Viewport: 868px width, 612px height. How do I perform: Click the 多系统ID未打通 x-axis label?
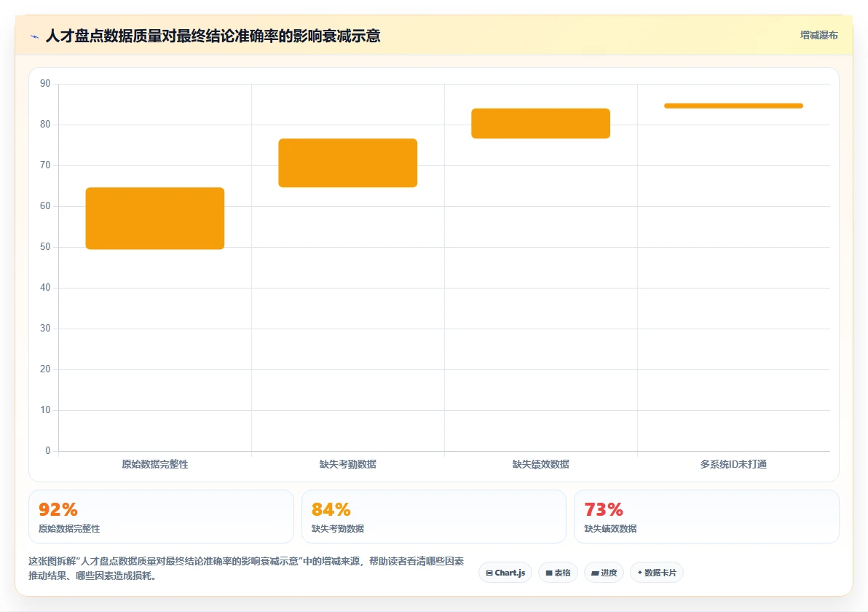[x=733, y=464]
